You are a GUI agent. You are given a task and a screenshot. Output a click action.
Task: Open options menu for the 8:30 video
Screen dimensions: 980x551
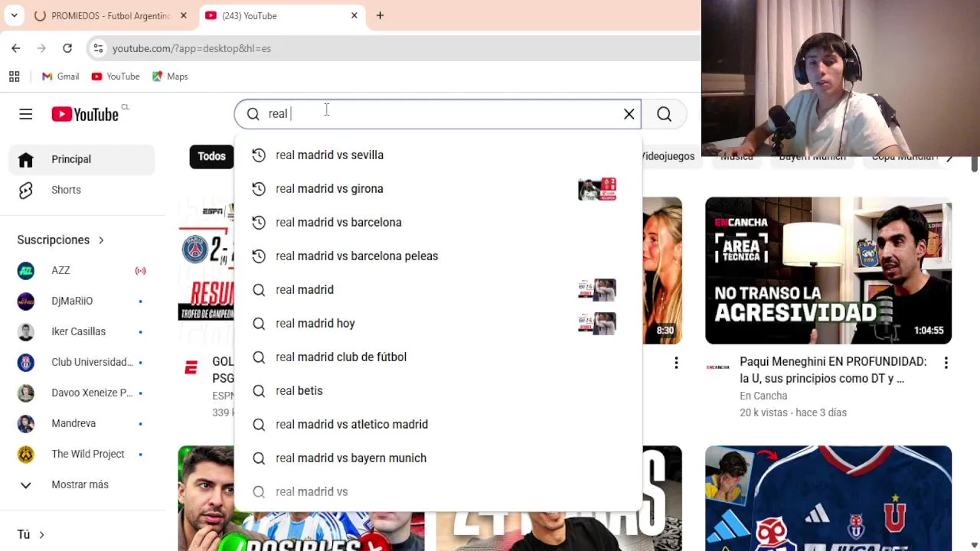tap(676, 363)
